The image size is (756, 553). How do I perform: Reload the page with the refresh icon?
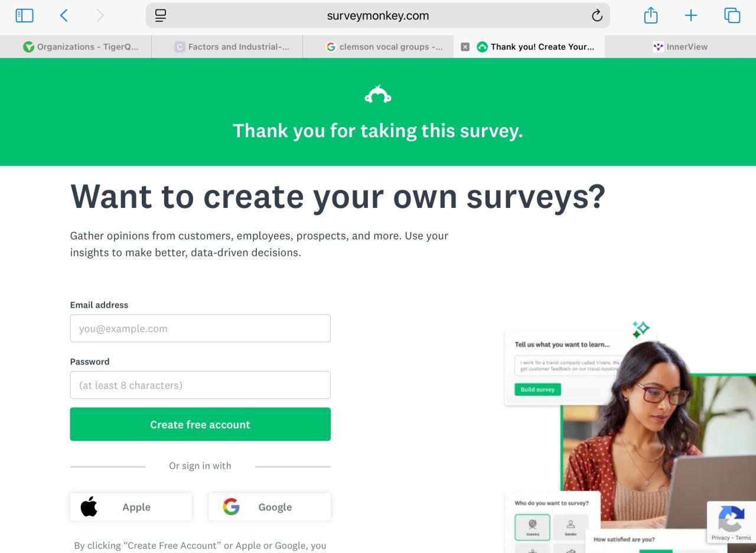tap(597, 16)
